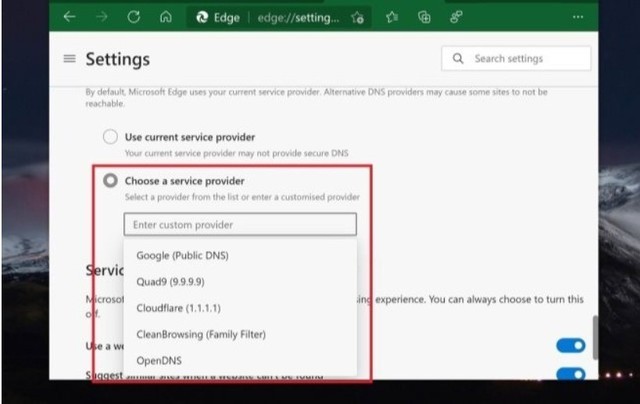640x404 pixels.
Task: Click the Settings page heading
Action: point(118,59)
